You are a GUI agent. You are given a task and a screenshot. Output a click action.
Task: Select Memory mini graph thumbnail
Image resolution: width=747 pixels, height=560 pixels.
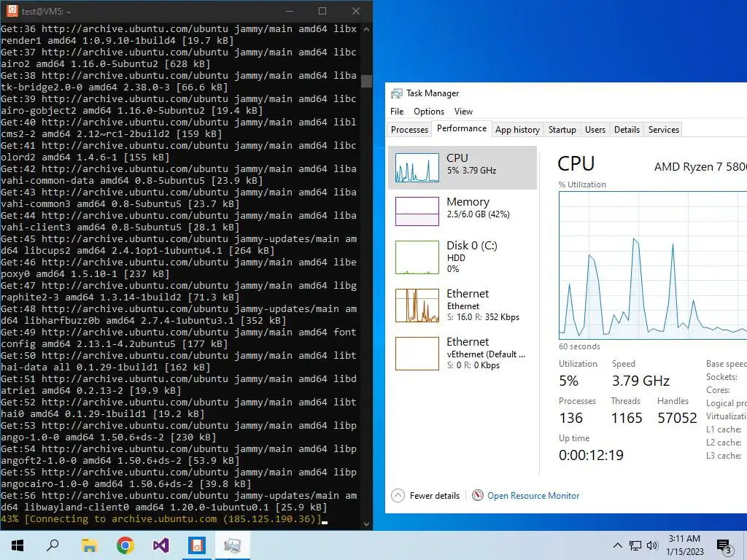tap(417, 211)
